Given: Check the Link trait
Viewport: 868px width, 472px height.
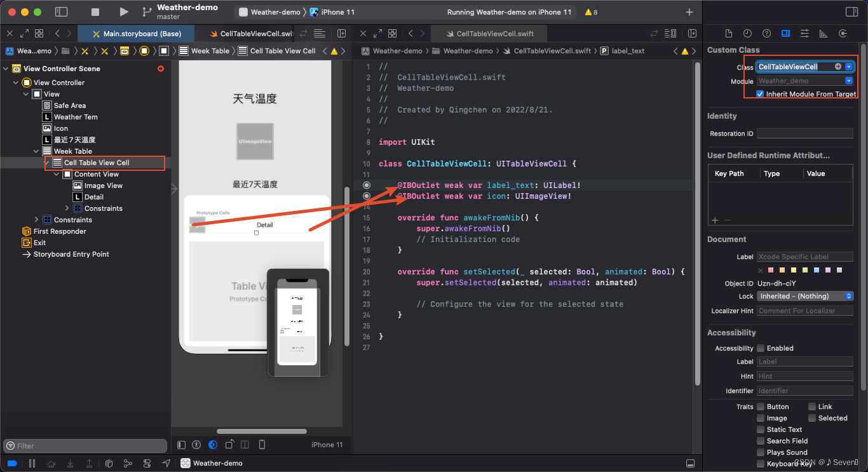Looking at the screenshot, I should (x=812, y=407).
